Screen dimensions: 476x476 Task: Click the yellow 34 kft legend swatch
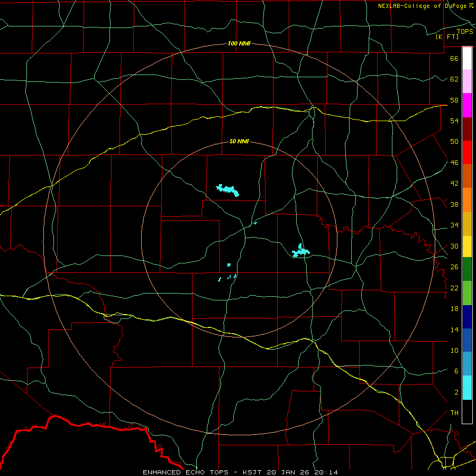click(467, 246)
